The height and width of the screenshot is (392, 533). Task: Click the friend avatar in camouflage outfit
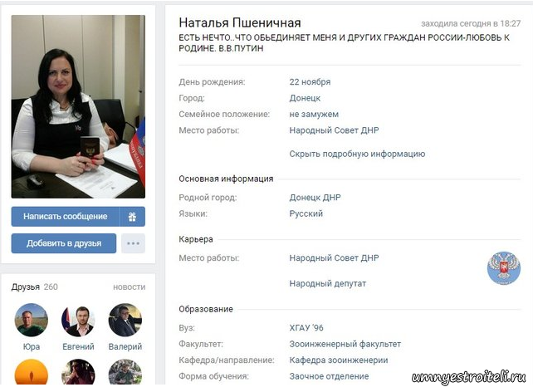pos(125,372)
